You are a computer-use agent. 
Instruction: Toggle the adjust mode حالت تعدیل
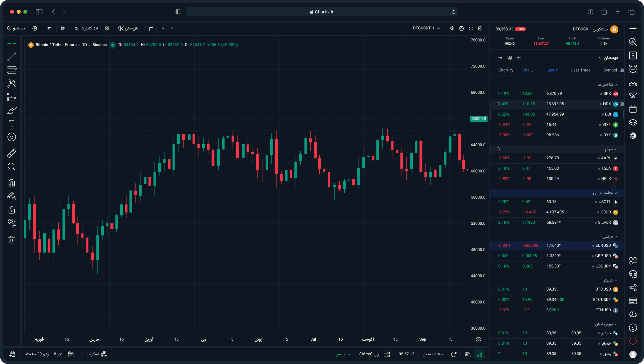(433, 354)
